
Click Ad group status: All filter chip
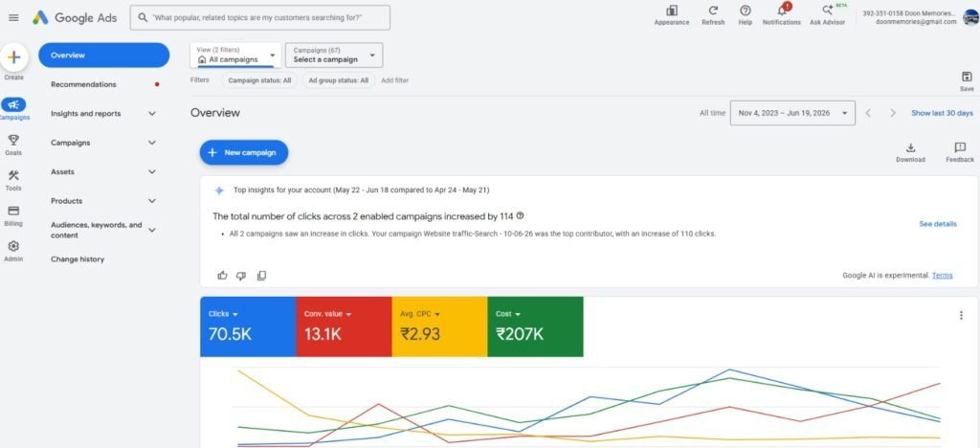(338, 80)
